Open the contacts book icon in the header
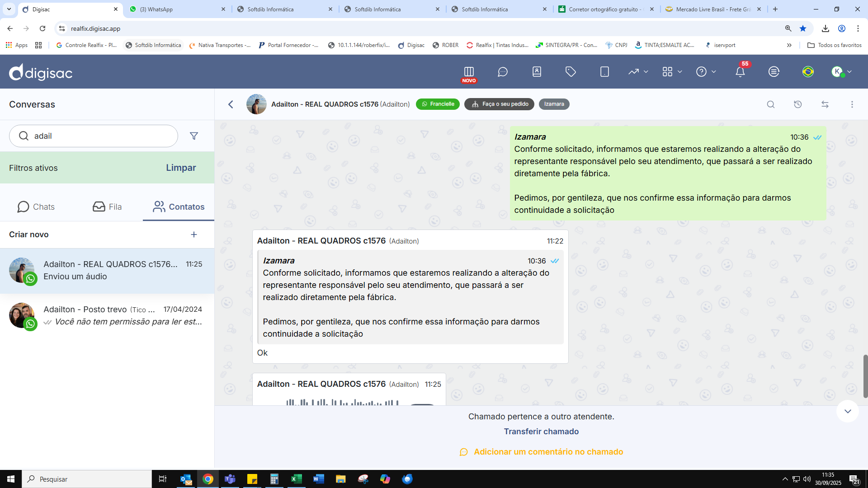 (x=537, y=72)
